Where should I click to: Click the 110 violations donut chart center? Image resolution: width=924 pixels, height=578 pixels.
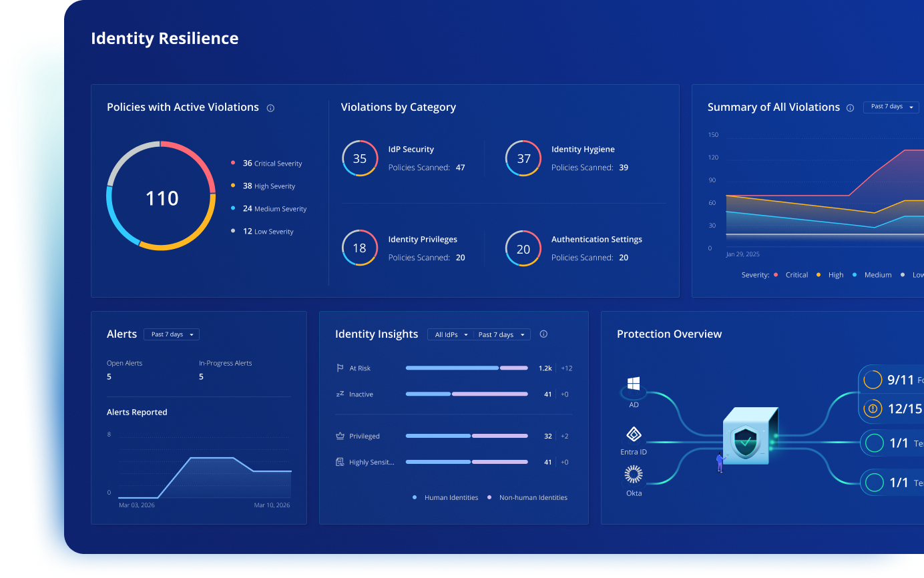[162, 198]
